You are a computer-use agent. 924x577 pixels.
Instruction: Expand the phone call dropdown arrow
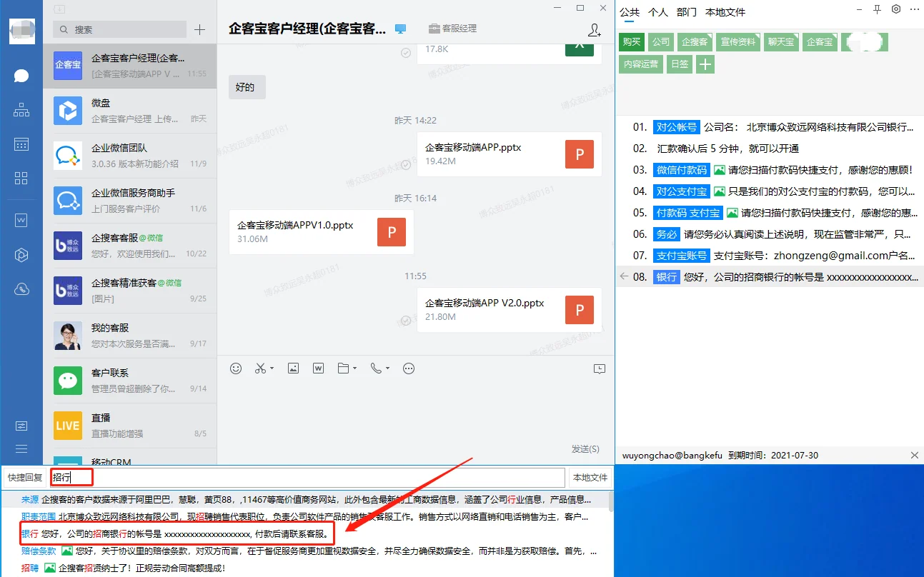point(387,368)
